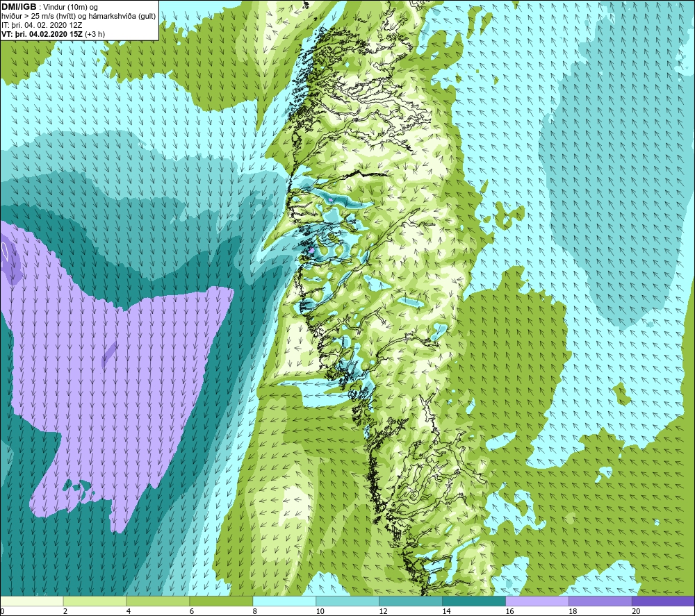695x616 pixels.
Task: Click the '18' scale label
Action: (x=573, y=611)
